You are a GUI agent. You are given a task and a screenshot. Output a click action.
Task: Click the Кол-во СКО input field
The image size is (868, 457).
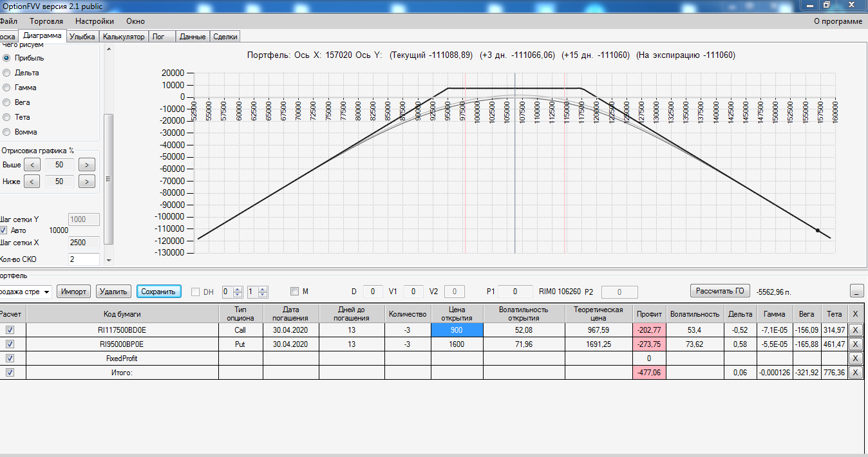(x=84, y=259)
